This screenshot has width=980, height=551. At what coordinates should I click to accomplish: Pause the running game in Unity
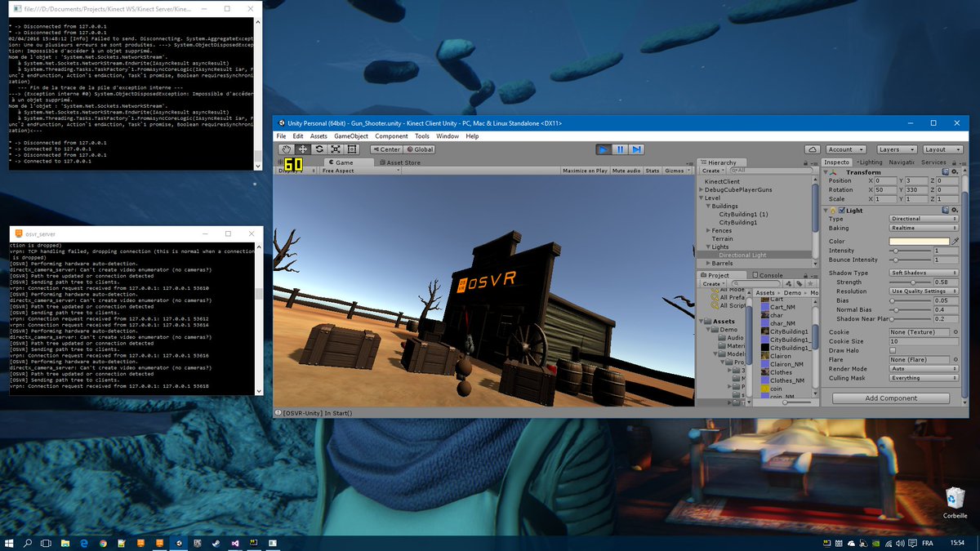point(620,149)
